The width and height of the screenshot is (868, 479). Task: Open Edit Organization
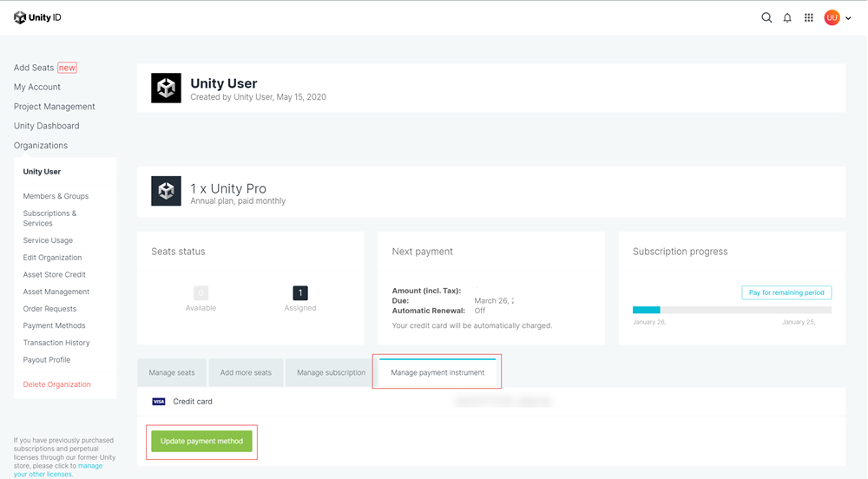tap(53, 257)
